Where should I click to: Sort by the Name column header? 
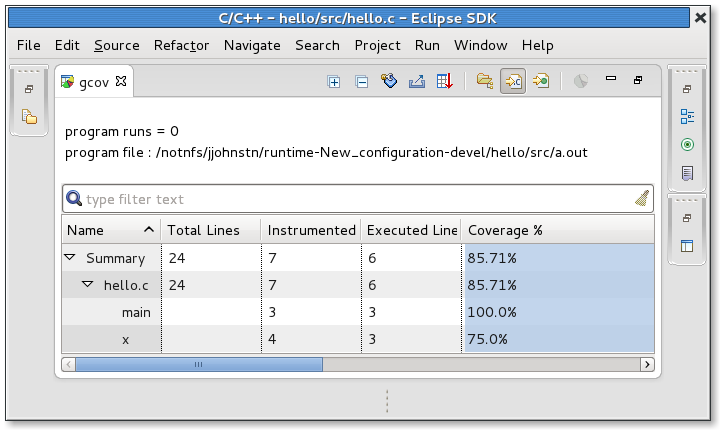pos(111,230)
